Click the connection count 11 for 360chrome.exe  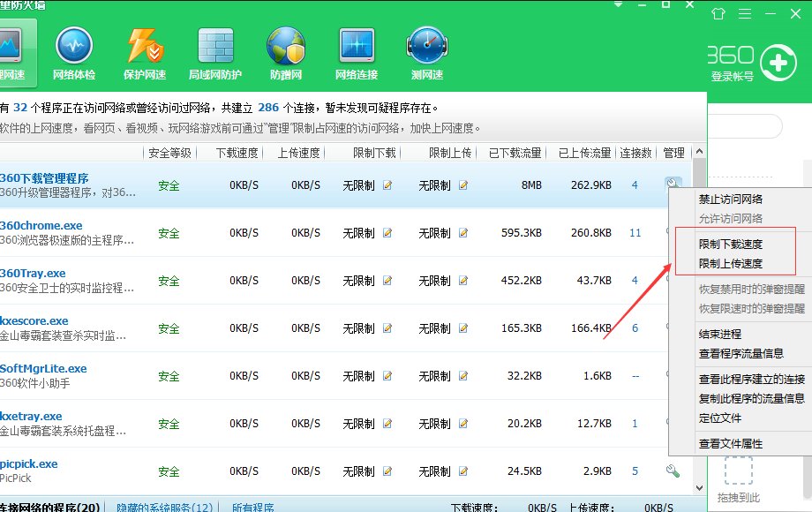(635, 232)
